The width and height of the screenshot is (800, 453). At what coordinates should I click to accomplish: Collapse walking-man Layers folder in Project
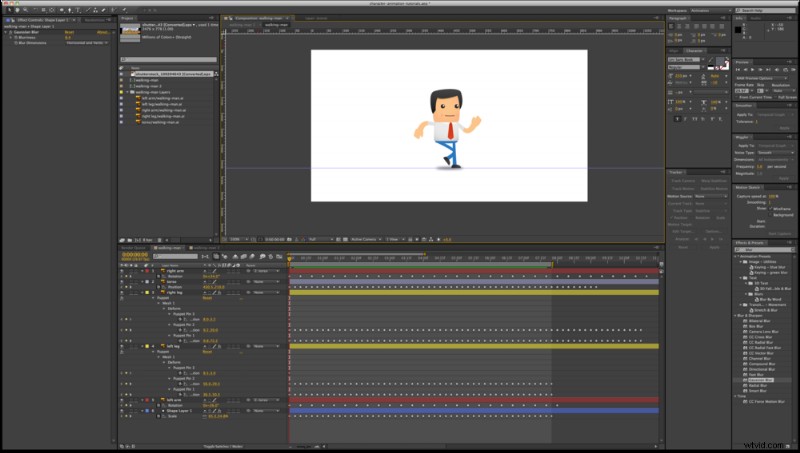coord(128,92)
